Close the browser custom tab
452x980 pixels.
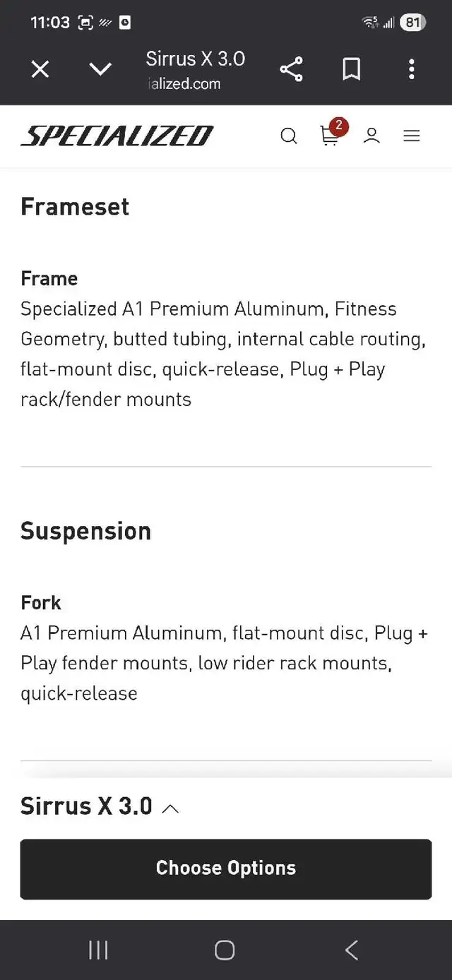(x=40, y=69)
